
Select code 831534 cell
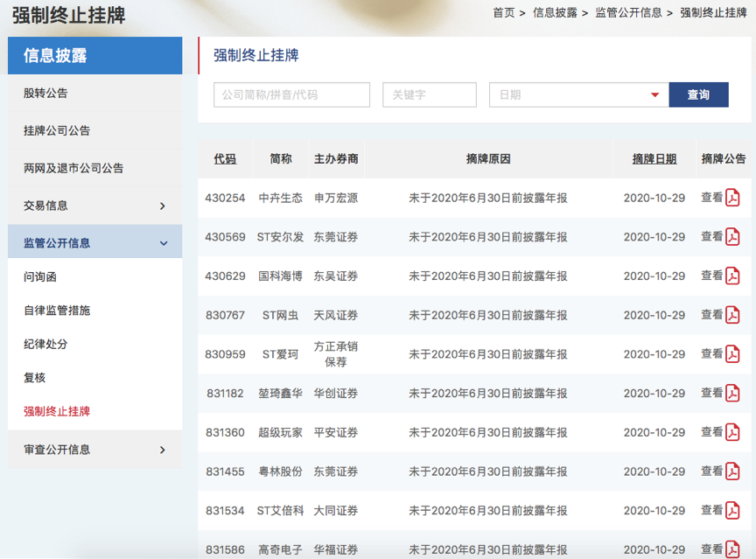[x=225, y=510]
